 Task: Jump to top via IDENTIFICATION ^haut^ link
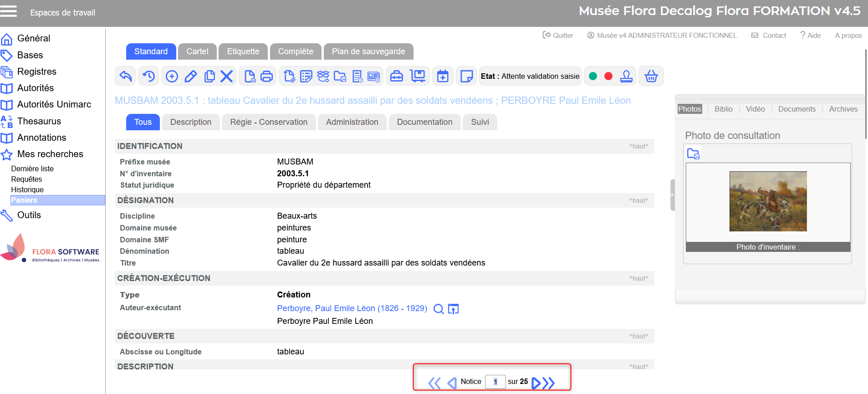pyautogui.click(x=638, y=146)
